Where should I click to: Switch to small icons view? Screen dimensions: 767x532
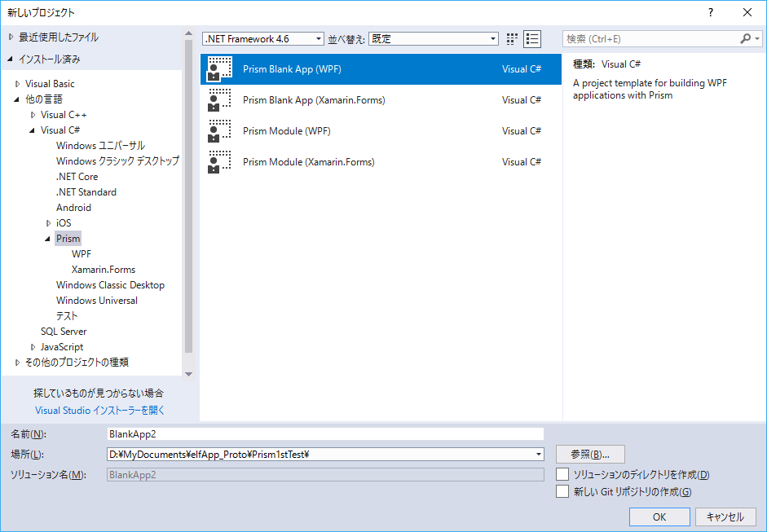pyautogui.click(x=512, y=39)
